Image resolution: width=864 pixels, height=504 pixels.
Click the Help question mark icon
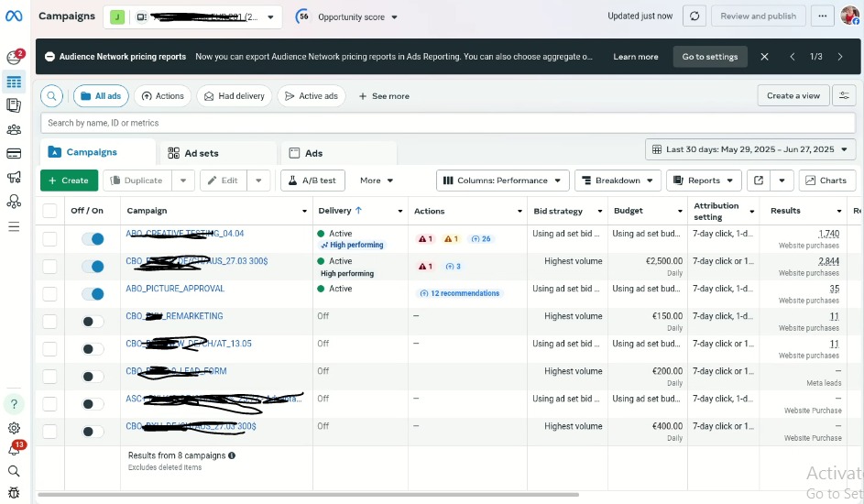[14, 404]
